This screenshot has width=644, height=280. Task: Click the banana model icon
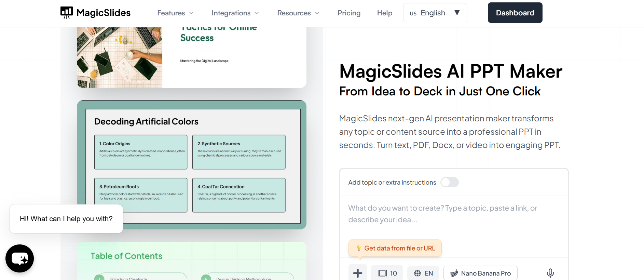click(x=454, y=273)
